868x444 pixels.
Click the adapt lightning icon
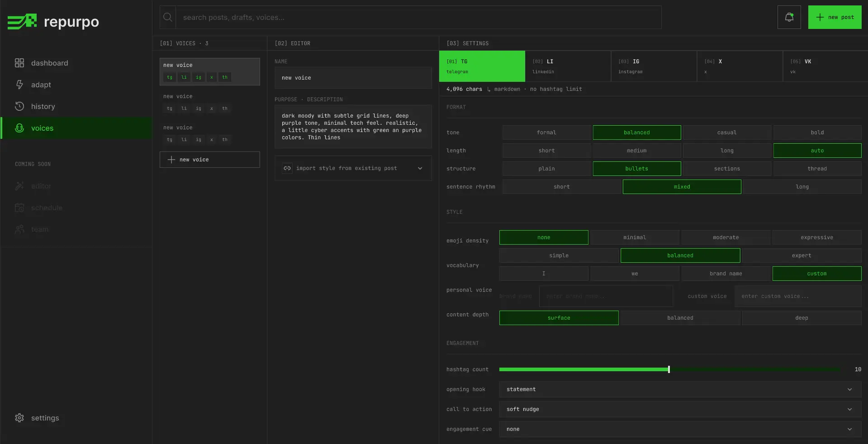click(19, 85)
